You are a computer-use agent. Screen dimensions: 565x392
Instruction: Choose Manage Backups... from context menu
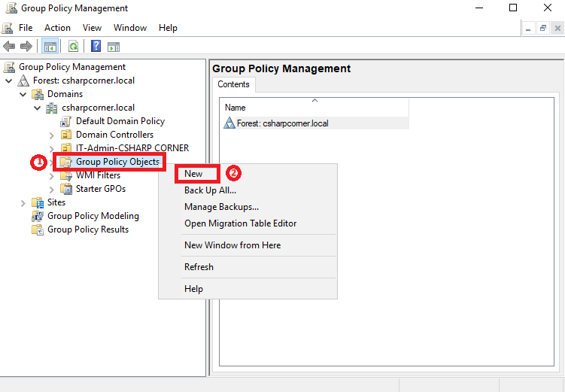coord(248,207)
